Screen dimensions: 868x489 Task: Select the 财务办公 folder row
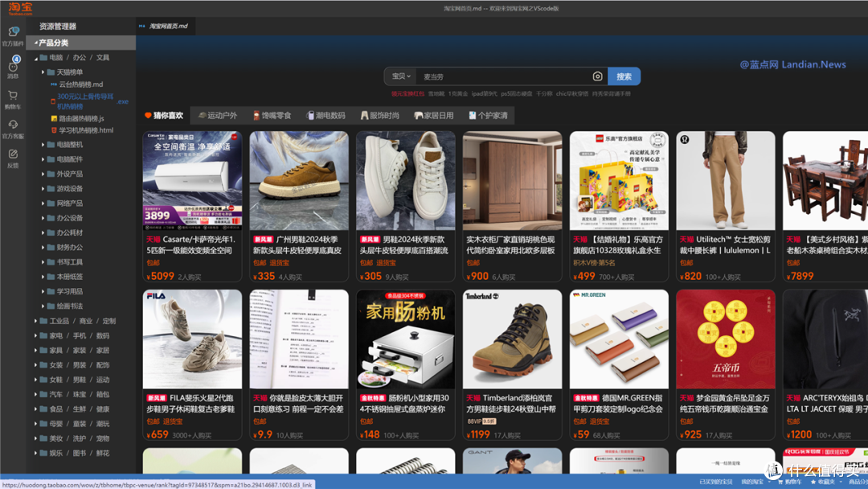(x=81, y=248)
